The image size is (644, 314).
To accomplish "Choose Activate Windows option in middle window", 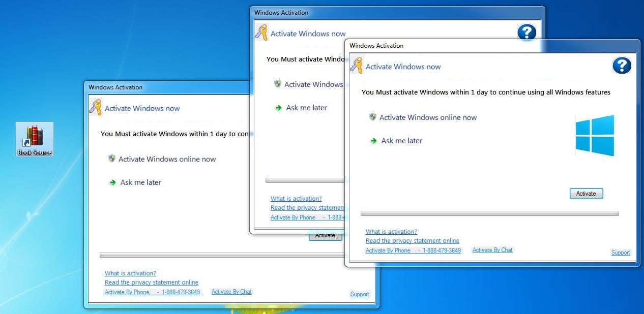I will [x=313, y=84].
